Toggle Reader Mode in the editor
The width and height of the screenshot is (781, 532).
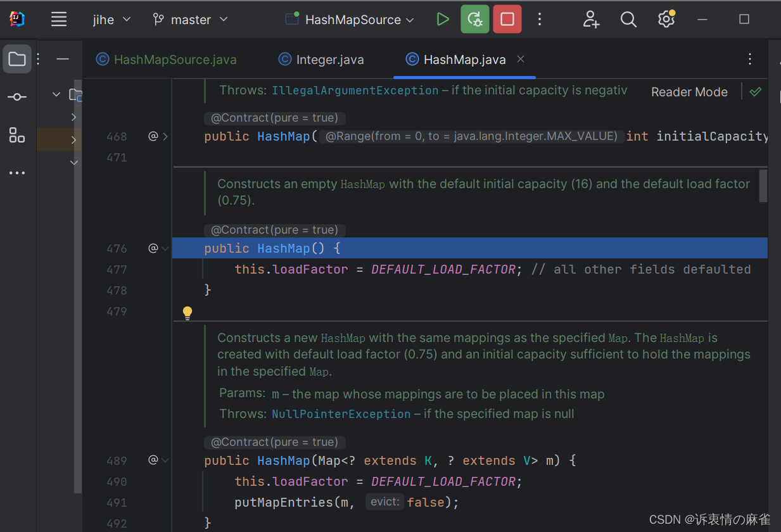[x=689, y=92]
